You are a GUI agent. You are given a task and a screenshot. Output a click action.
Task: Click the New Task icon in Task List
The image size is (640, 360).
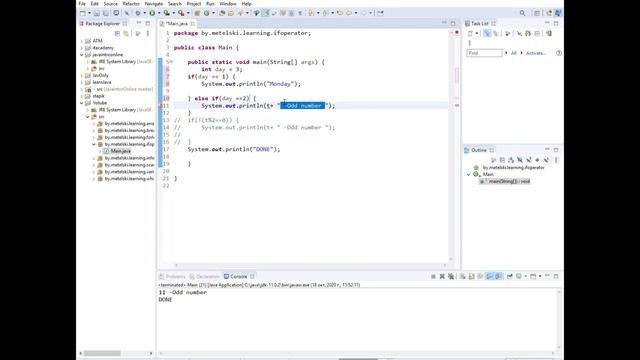470,33
